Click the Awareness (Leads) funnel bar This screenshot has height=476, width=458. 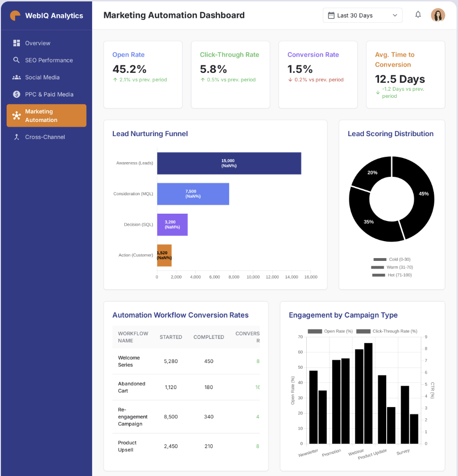tap(229, 163)
